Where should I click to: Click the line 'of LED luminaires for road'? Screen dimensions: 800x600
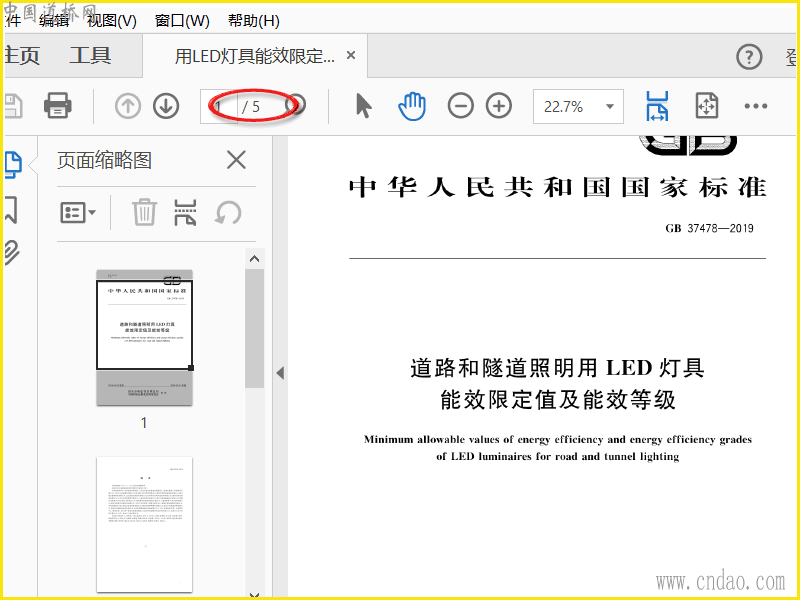(x=558, y=456)
